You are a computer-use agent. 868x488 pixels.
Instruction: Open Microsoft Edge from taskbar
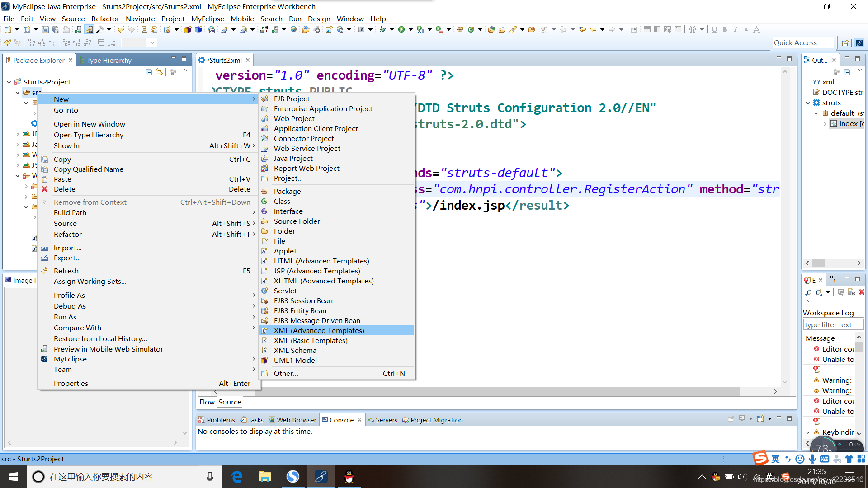(x=237, y=477)
